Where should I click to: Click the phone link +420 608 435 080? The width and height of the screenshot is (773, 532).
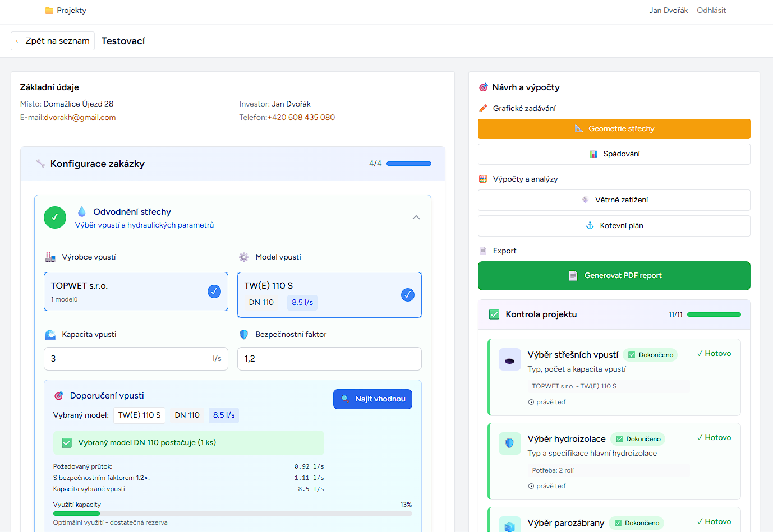(x=301, y=118)
